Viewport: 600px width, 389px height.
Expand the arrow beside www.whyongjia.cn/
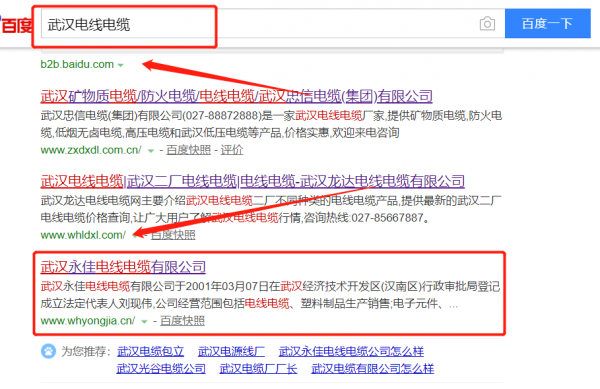(x=144, y=322)
